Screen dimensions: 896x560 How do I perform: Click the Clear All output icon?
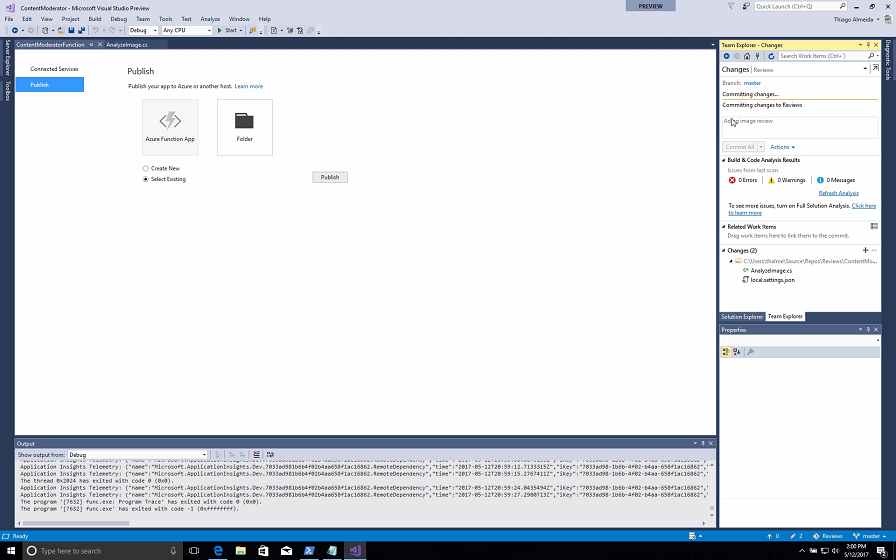(256, 455)
